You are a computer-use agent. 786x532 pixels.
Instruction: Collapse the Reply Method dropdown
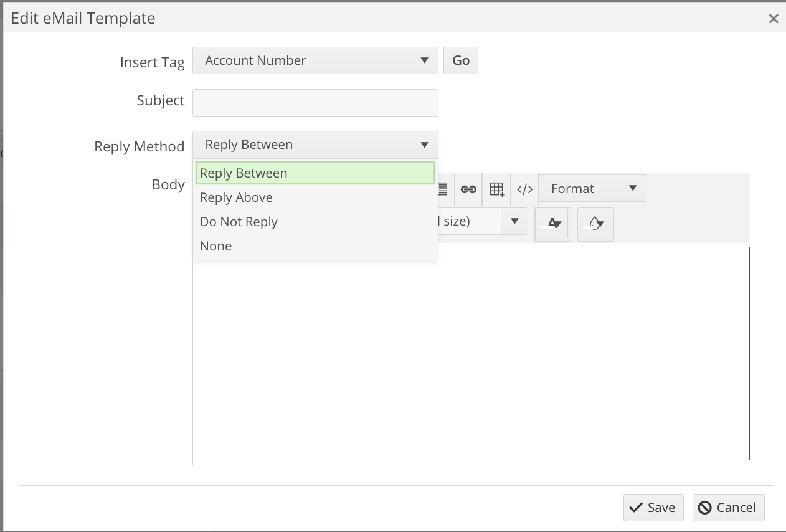pos(315,145)
